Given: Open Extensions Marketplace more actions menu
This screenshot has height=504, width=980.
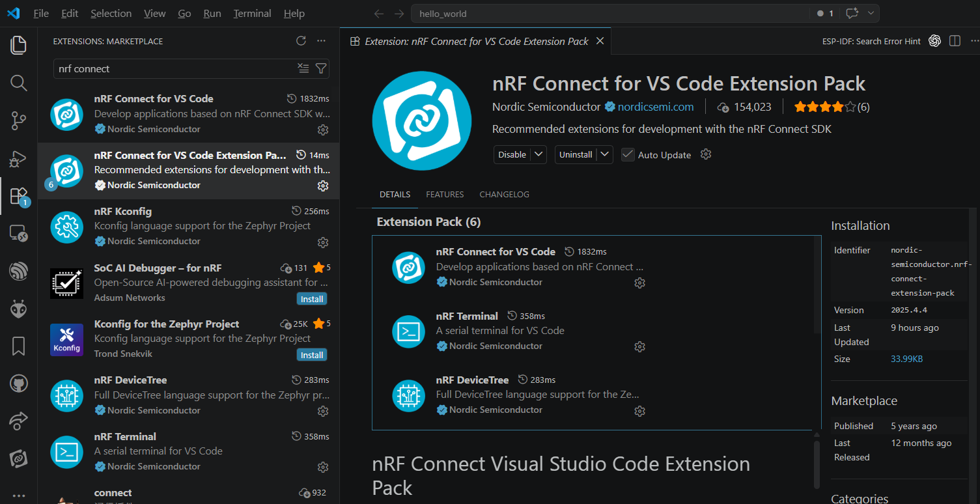Looking at the screenshot, I should pos(321,41).
